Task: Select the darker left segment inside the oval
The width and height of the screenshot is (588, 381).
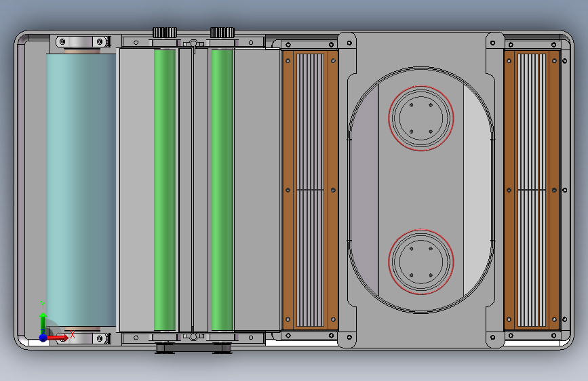Action: tap(364, 190)
